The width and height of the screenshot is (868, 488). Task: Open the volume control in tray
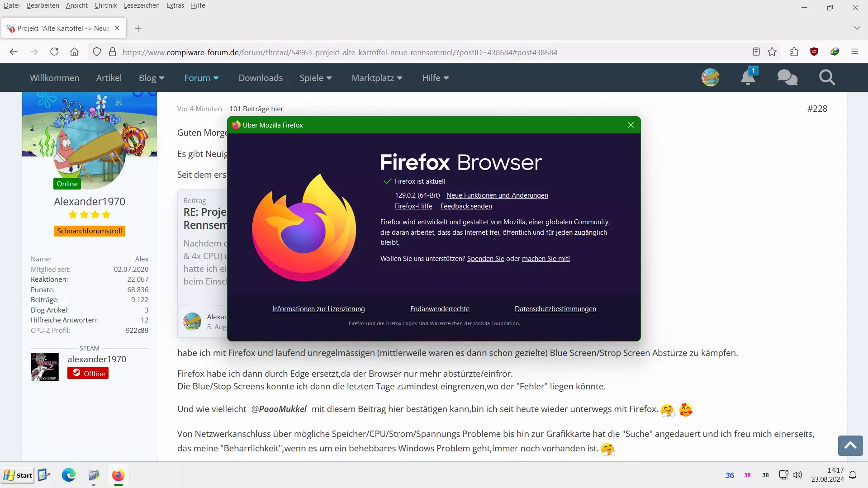click(x=797, y=475)
